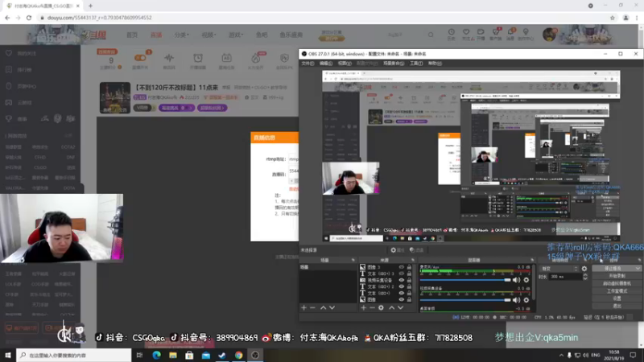Image resolution: width=644 pixels, height=362 pixels.
Task: Open OBS View menu (视图)
Action: click(345, 64)
